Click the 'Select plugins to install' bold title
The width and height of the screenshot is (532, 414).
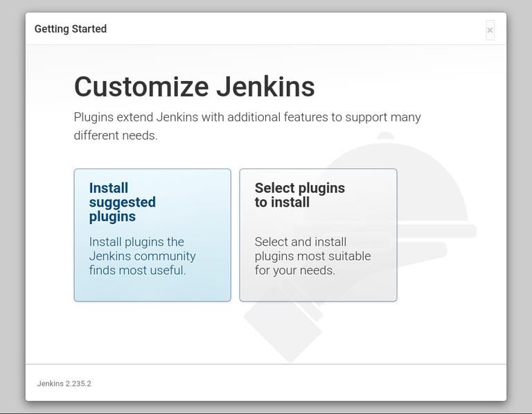click(x=299, y=195)
